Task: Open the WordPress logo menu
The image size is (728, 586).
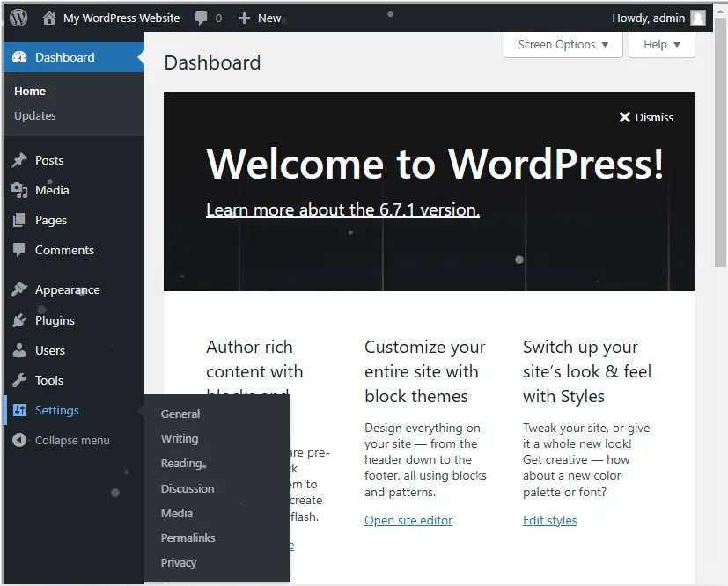Action: (18, 18)
